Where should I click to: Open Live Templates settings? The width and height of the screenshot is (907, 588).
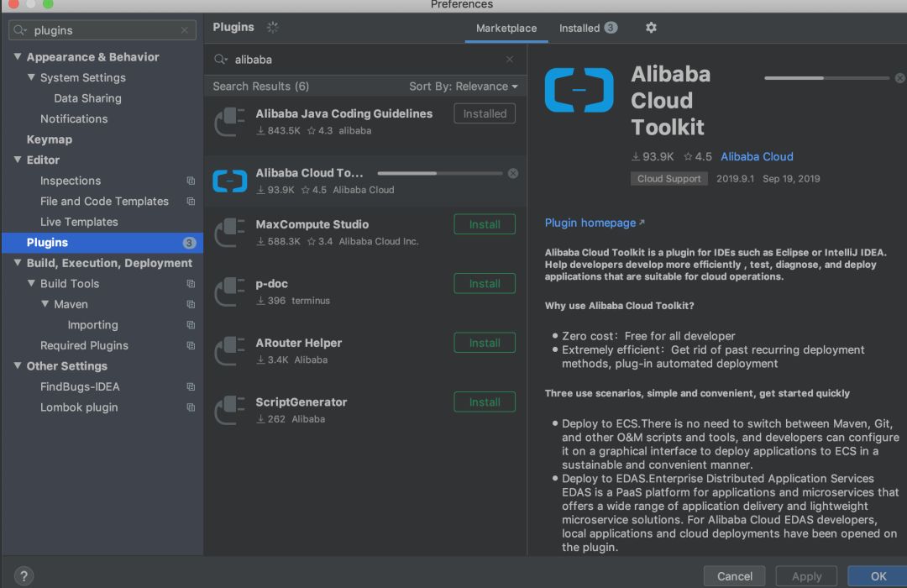(79, 222)
